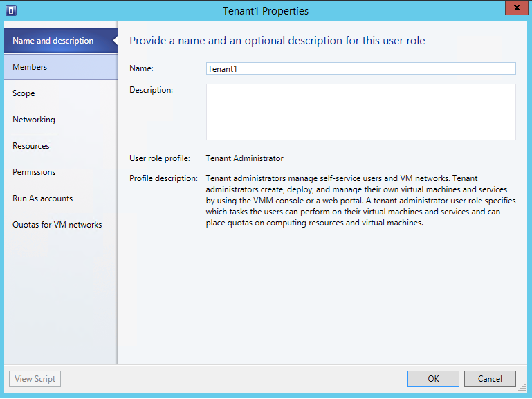
Task: Confirm changes with the OK button
Action: coord(433,378)
